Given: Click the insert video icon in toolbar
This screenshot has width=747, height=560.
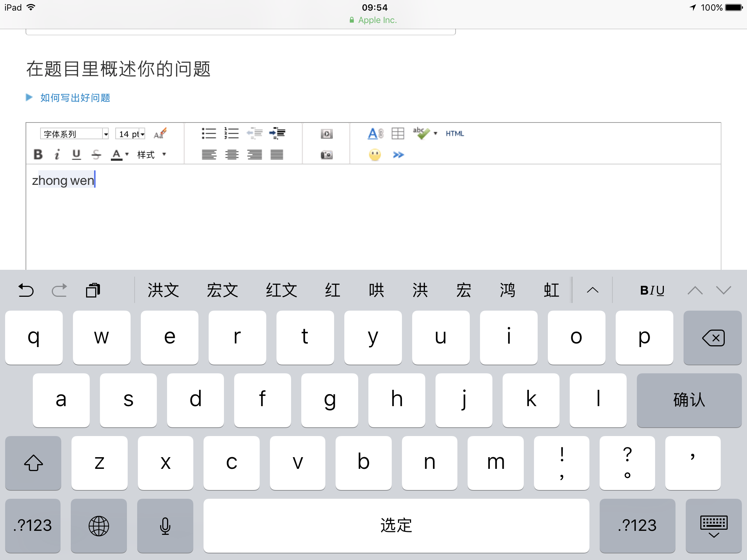Looking at the screenshot, I should (326, 134).
